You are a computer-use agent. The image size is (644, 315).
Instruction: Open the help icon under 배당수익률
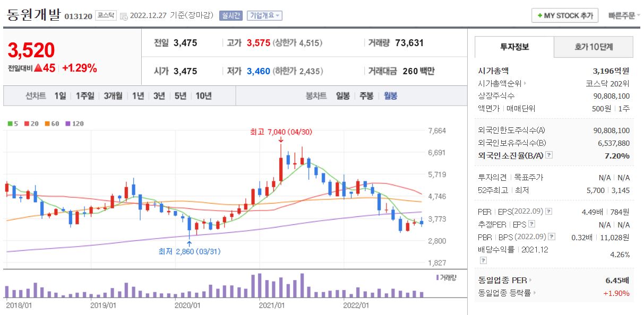point(482,260)
